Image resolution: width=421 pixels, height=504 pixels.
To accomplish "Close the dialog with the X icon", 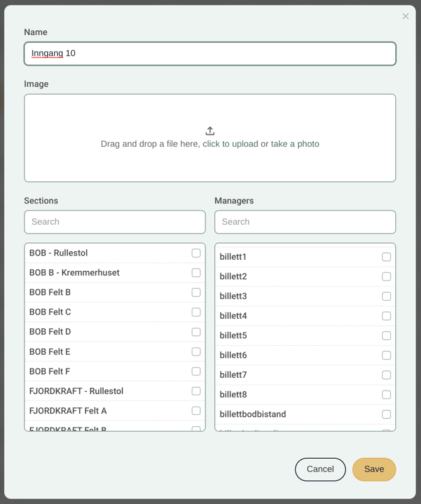I will click(x=405, y=16).
